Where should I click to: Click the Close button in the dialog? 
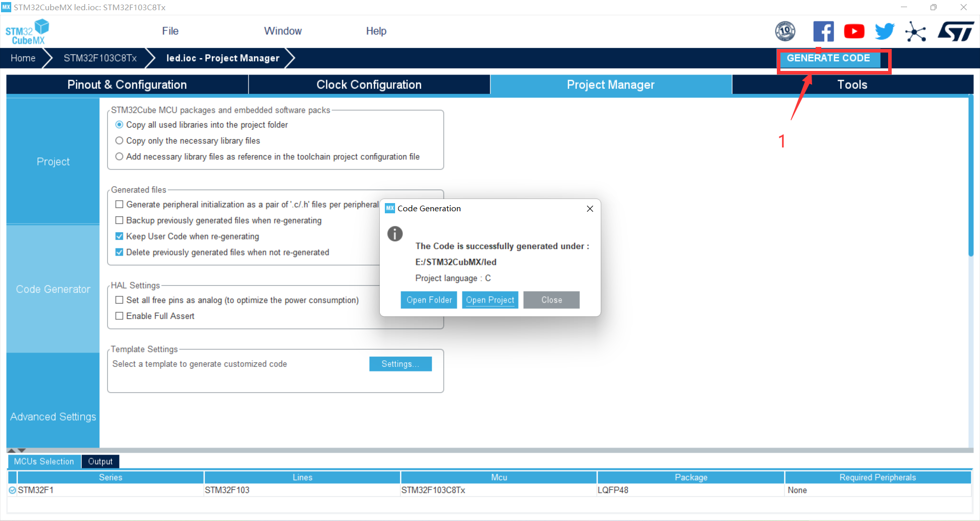(551, 300)
